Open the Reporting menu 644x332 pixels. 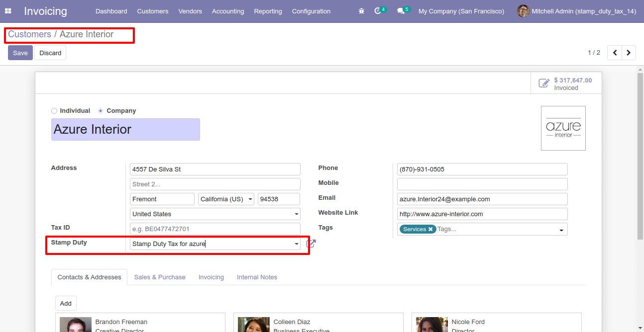[268, 11]
